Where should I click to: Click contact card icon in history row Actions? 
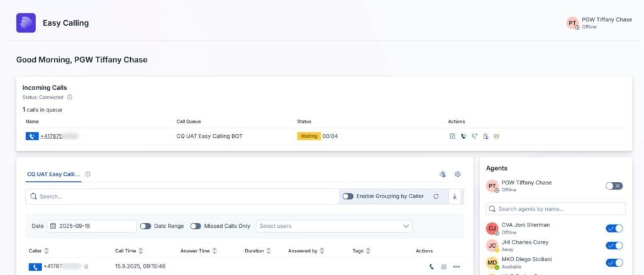coord(443,267)
